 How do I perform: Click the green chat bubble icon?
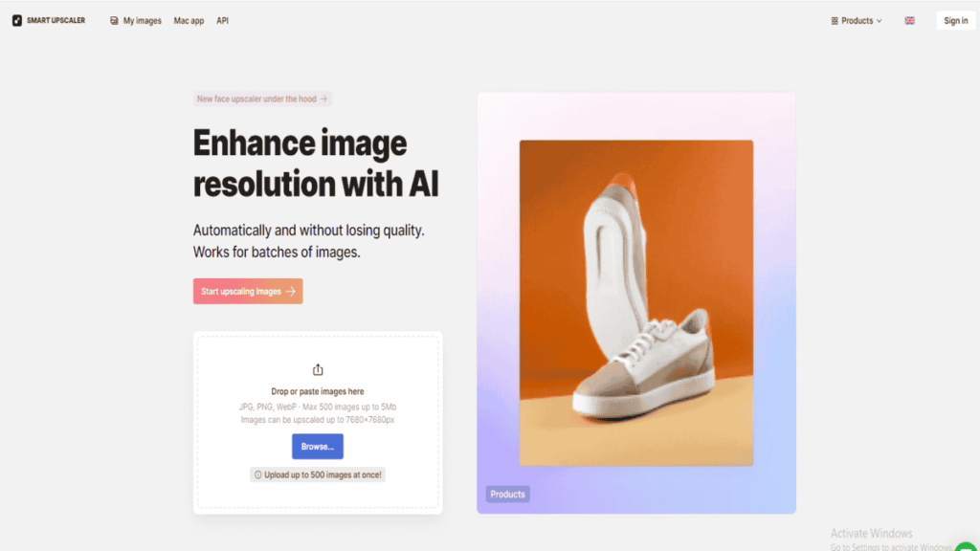point(967,546)
